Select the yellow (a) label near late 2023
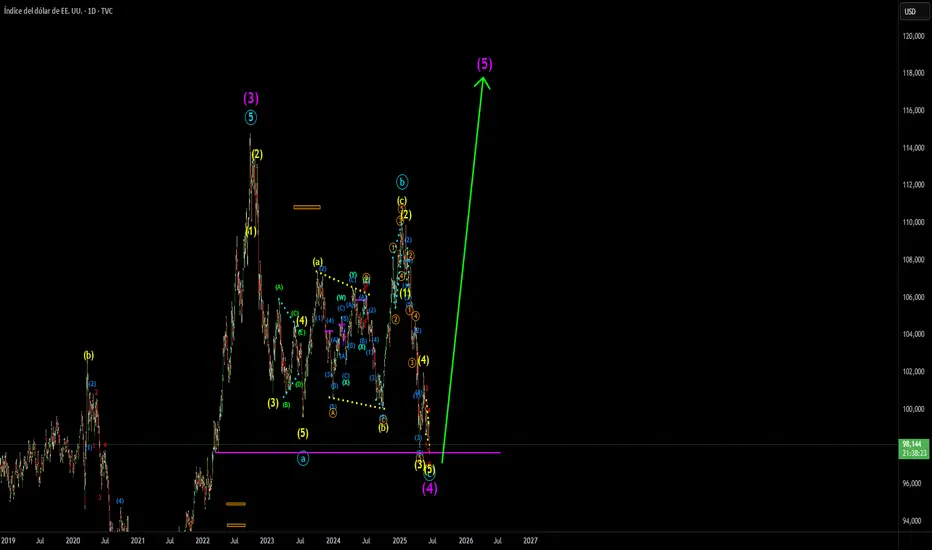Image resolution: width=932 pixels, height=550 pixels. tap(318, 262)
